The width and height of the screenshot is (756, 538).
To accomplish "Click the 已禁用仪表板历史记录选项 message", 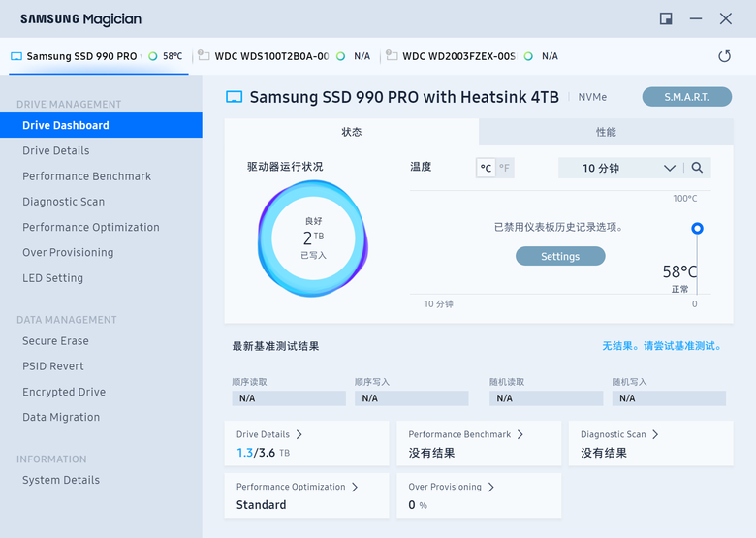I will pyautogui.click(x=558, y=227).
